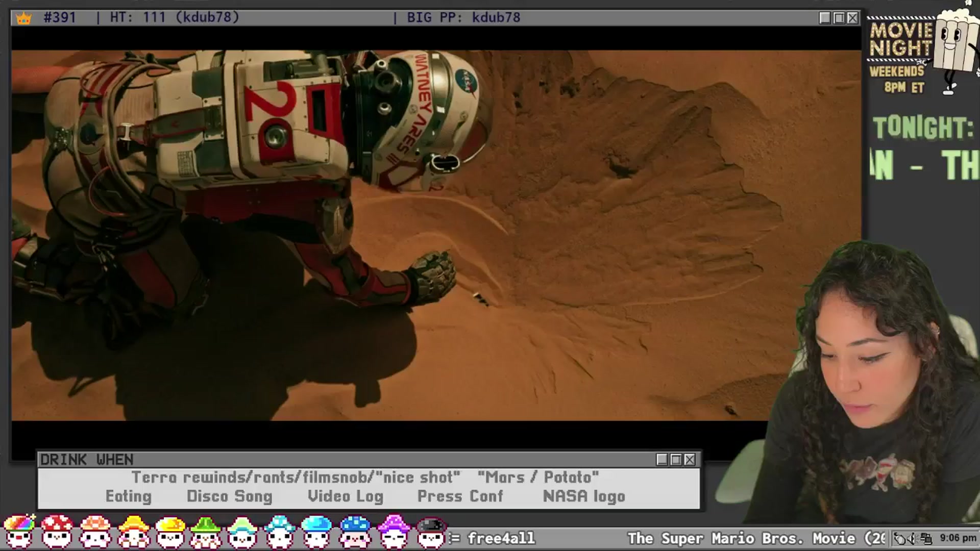Click the "Eating" drink rule
980x551 pixels.
(129, 496)
